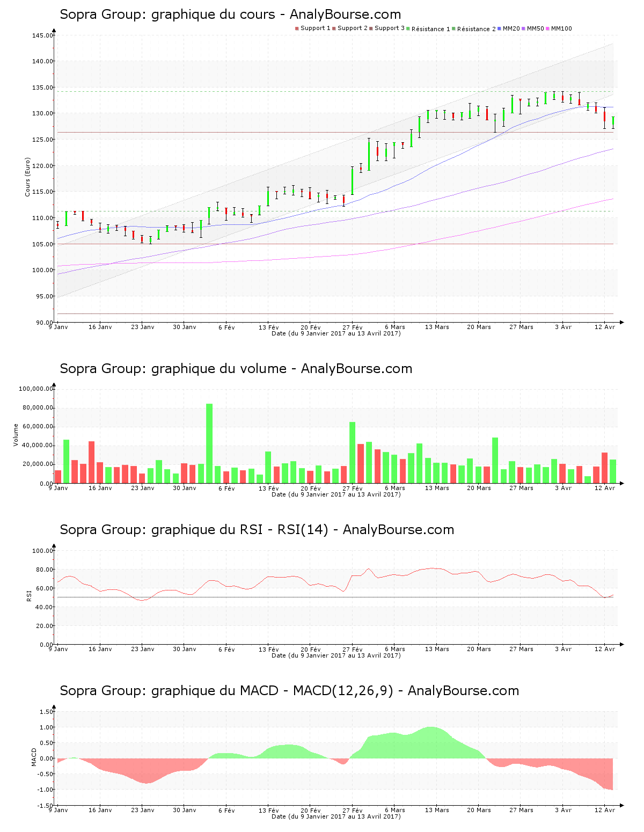Click the MM100 pink legend marker
The height and width of the screenshot is (832, 644).
(x=548, y=28)
